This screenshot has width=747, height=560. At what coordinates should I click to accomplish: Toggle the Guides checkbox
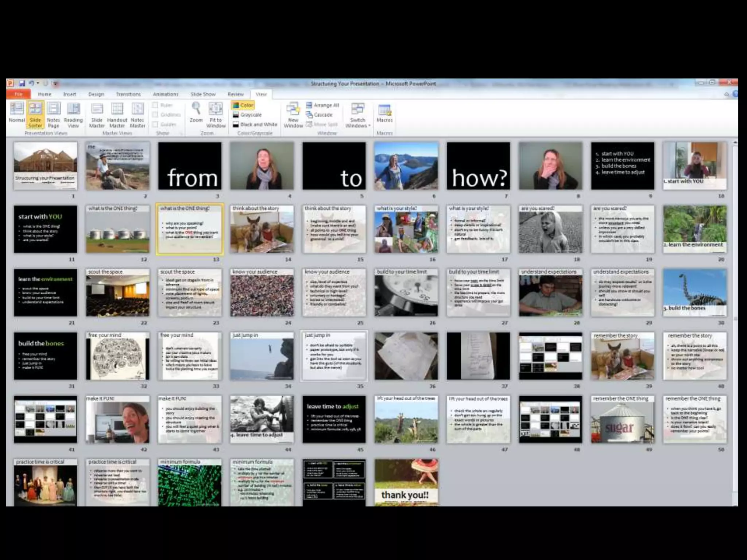pos(155,124)
